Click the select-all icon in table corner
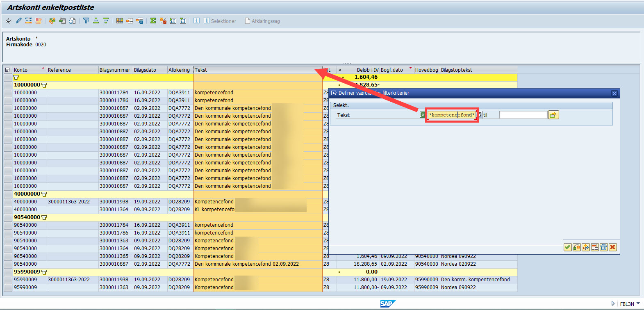The width and height of the screenshot is (644, 310). coord(7,70)
